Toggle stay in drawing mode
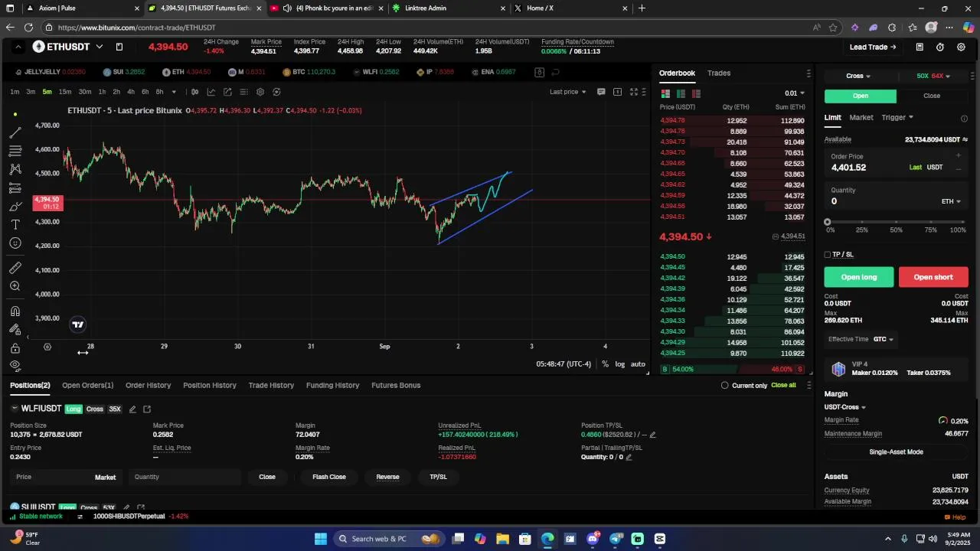 click(15, 329)
